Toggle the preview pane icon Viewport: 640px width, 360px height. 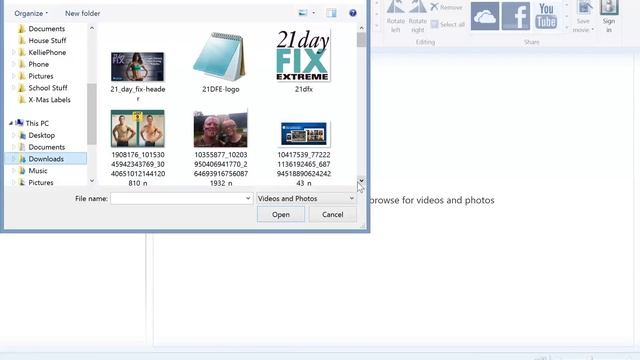[331, 13]
